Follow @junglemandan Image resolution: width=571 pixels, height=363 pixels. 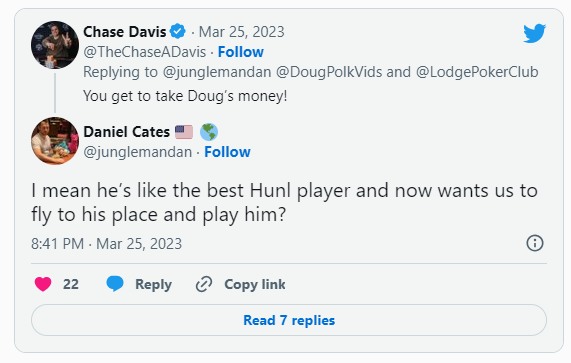pos(227,152)
